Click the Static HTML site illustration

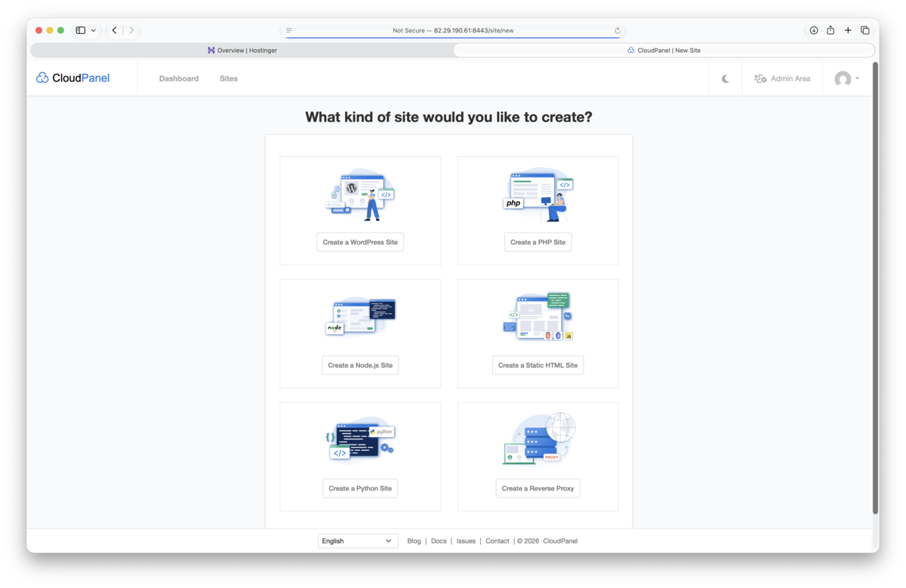[x=538, y=316]
